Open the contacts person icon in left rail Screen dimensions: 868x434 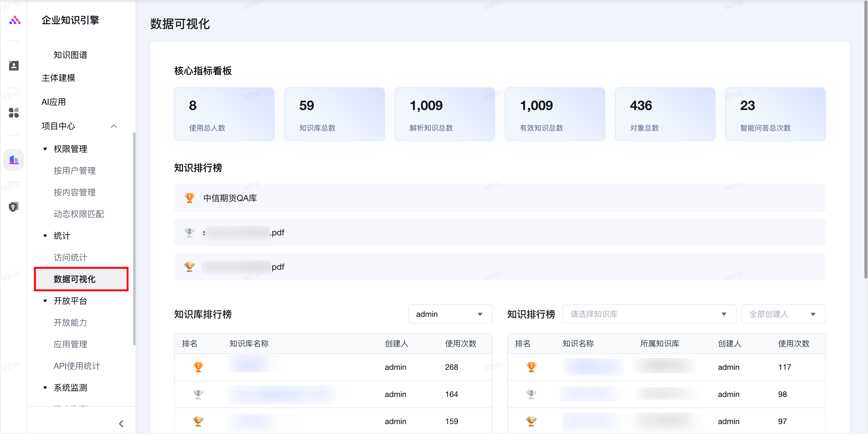[x=14, y=65]
